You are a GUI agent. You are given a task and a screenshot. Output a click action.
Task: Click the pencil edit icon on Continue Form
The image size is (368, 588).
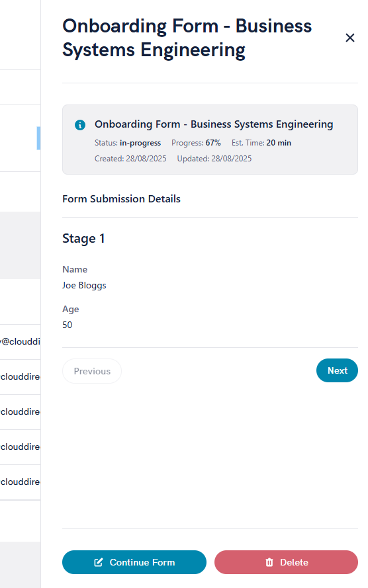[98, 562]
